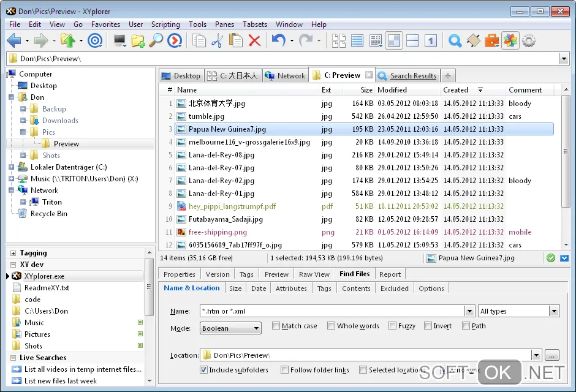The height and width of the screenshot is (392, 576).
Task: Switch to the Network tab
Action: 285,75
